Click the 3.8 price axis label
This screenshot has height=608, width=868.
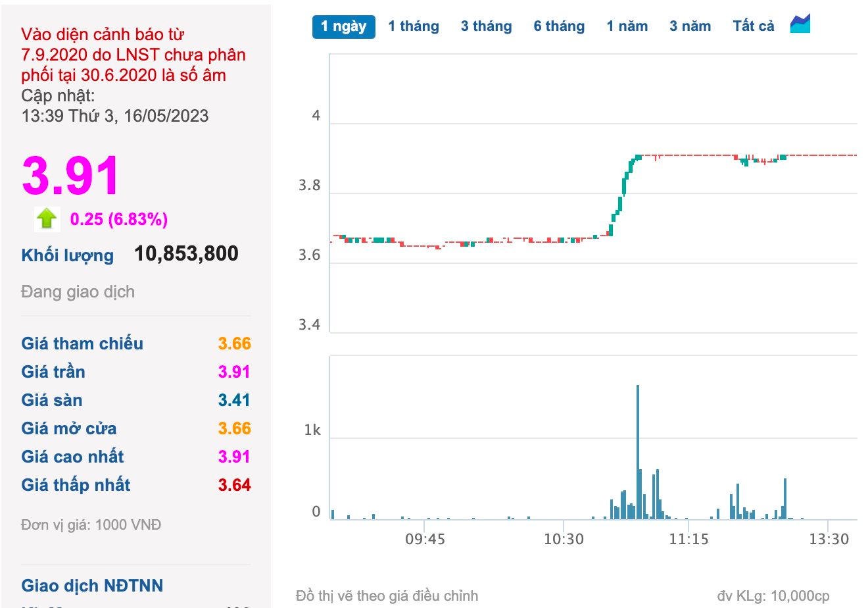pos(310,186)
